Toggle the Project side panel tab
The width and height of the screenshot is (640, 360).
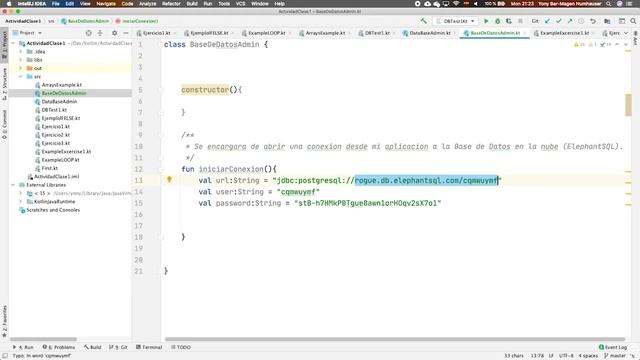(4, 44)
